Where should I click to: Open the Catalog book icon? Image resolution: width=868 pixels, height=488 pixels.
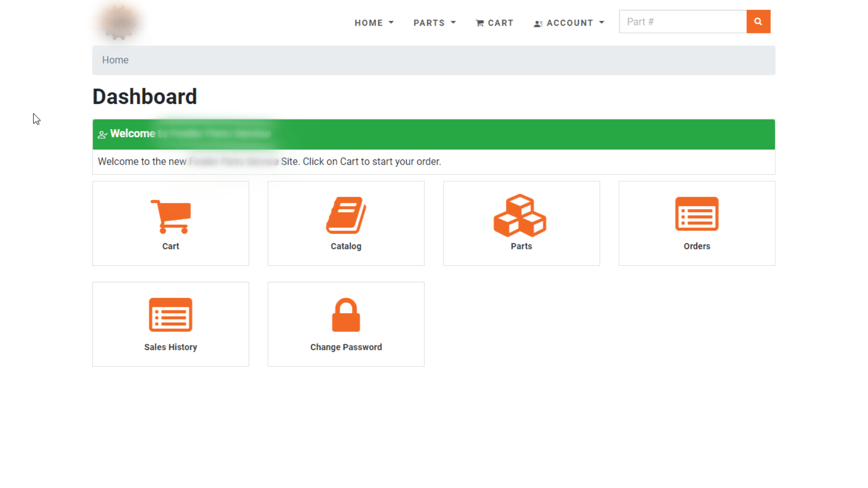[345, 216]
